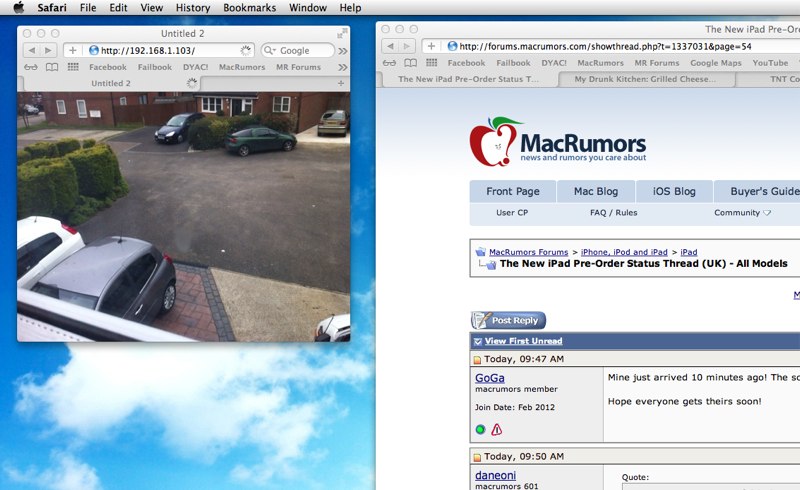The height and width of the screenshot is (490, 800).
Task: Open Facebook bookmark in Untitled 2 window
Action: point(108,67)
